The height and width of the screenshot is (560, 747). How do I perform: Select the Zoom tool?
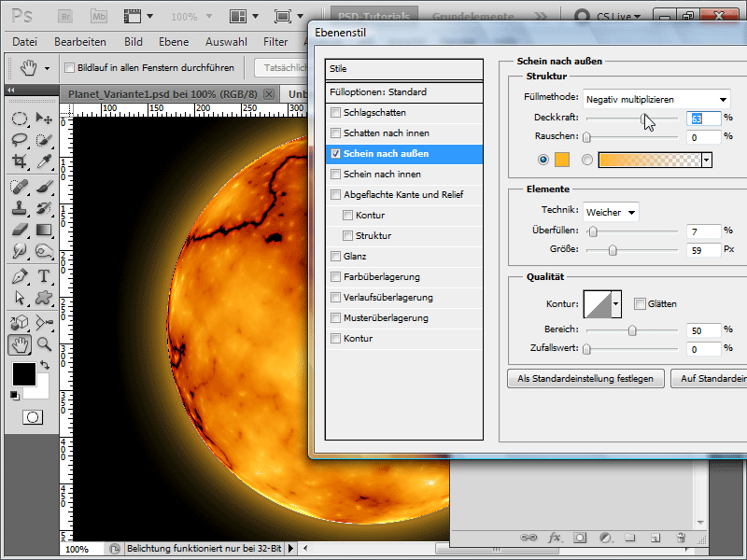click(x=44, y=344)
